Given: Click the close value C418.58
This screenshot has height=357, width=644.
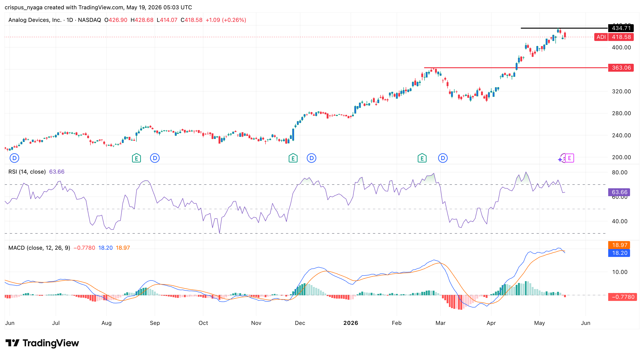Looking at the screenshot, I should click(x=192, y=20).
